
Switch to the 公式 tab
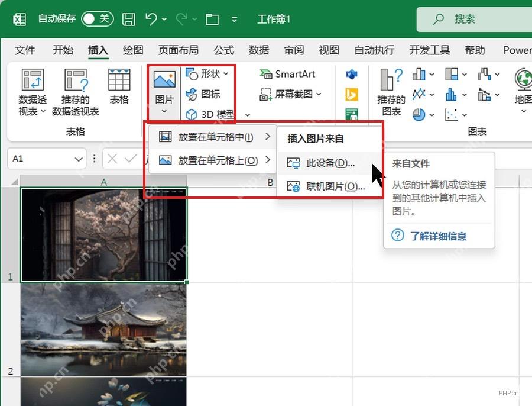(223, 50)
